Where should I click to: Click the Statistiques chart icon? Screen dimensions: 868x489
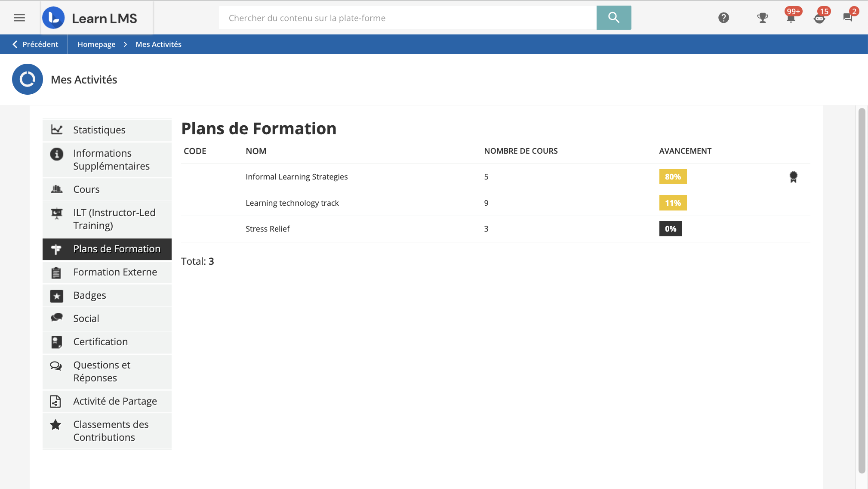click(x=57, y=130)
